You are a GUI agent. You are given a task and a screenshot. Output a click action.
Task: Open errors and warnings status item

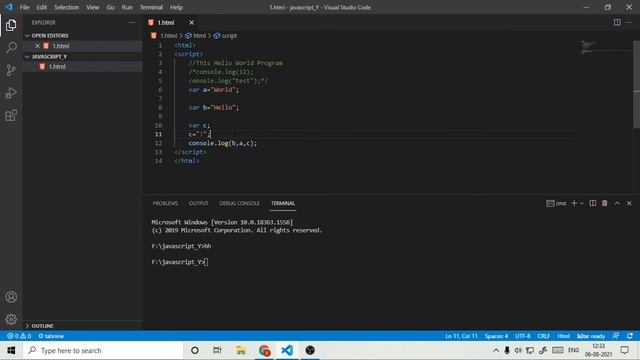point(19,336)
